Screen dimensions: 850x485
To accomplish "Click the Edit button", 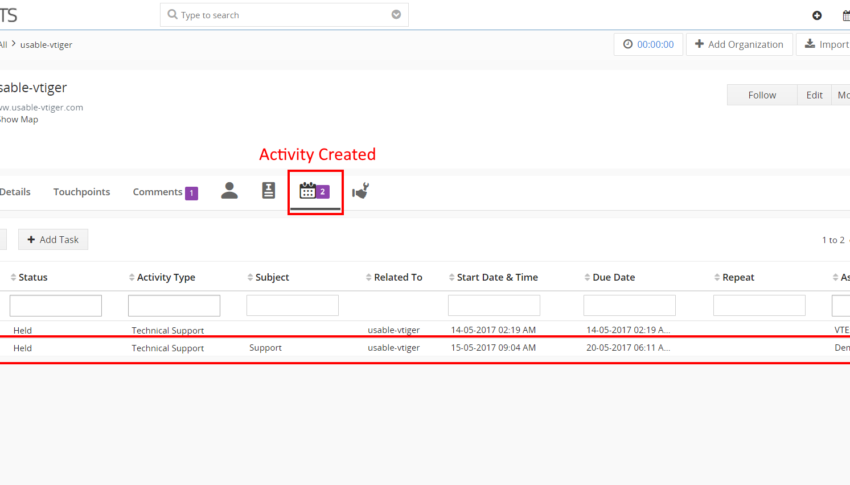I will (814, 95).
